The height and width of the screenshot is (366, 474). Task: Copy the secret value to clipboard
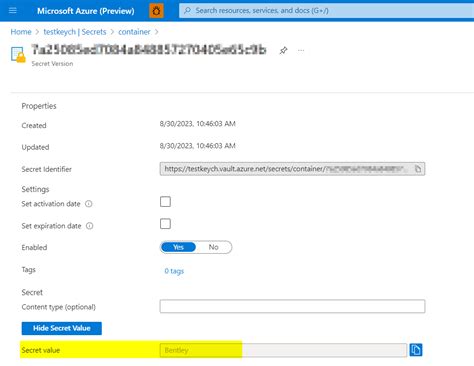pos(416,350)
